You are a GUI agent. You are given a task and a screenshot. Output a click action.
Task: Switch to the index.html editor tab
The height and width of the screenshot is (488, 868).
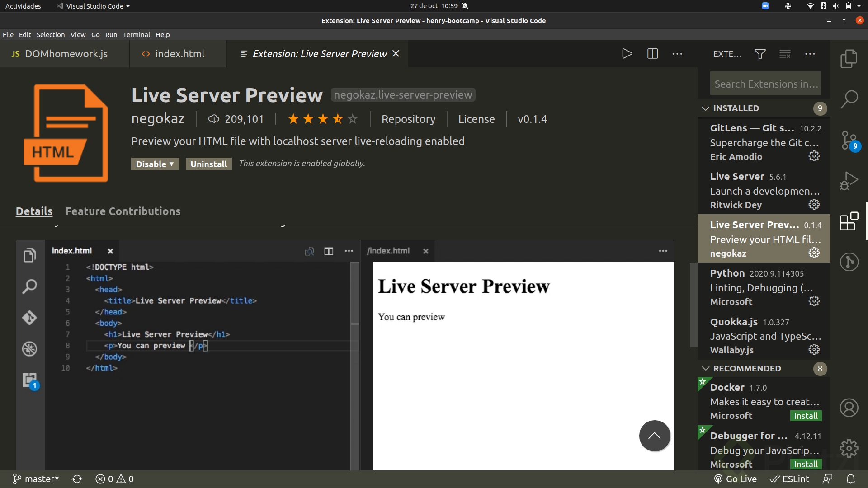(178, 54)
